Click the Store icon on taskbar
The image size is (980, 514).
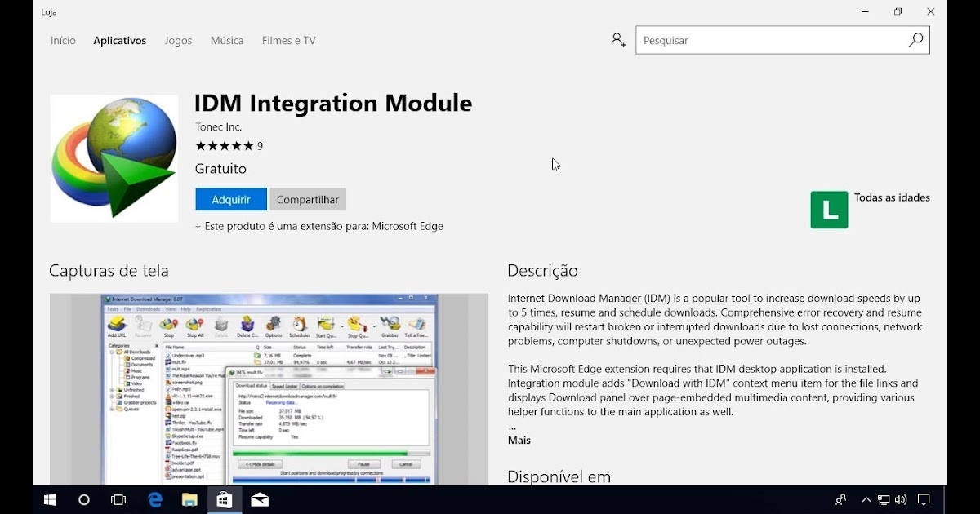[x=225, y=500]
